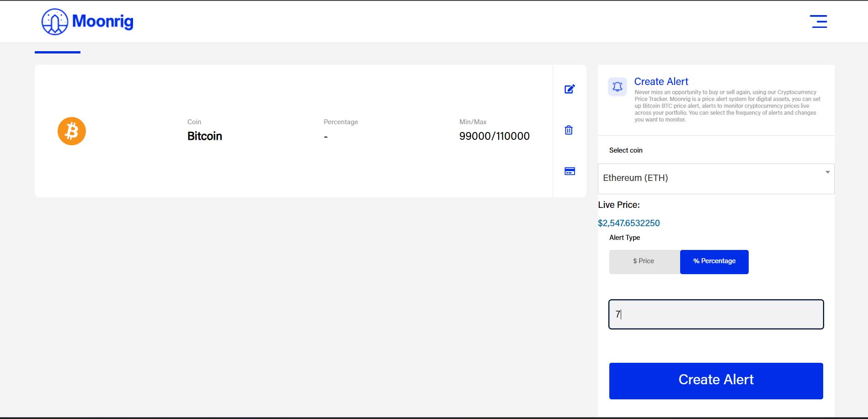Click the Min/Max column label
Viewport: 868px width, 419px height.
click(473, 122)
